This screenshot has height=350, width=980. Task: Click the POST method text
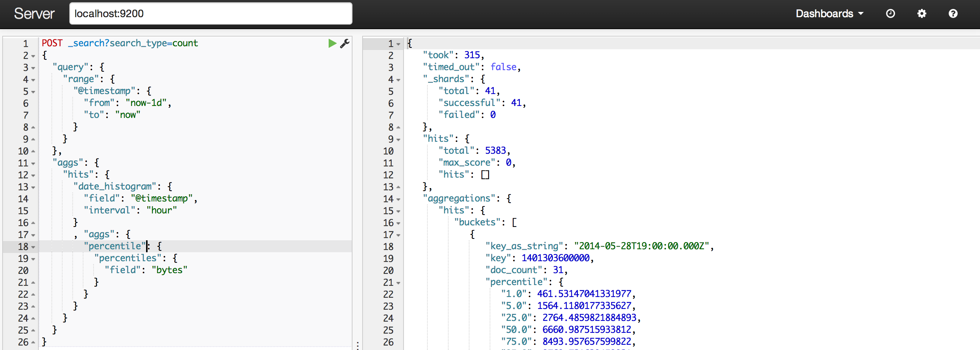click(52, 43)
